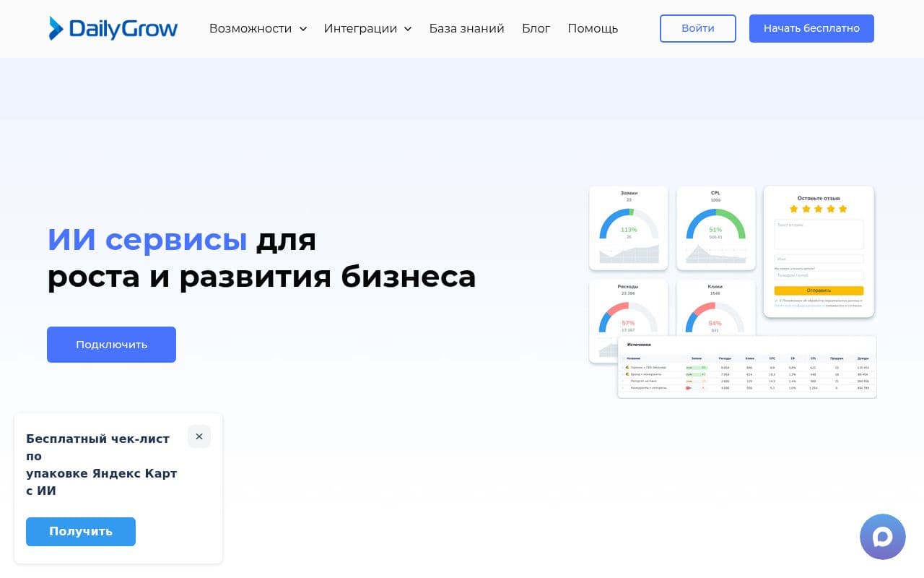Viewport: 924px width, 578px height.
Task: Click the red indicator in the Конкуренты row
Action: coord(688,387)
